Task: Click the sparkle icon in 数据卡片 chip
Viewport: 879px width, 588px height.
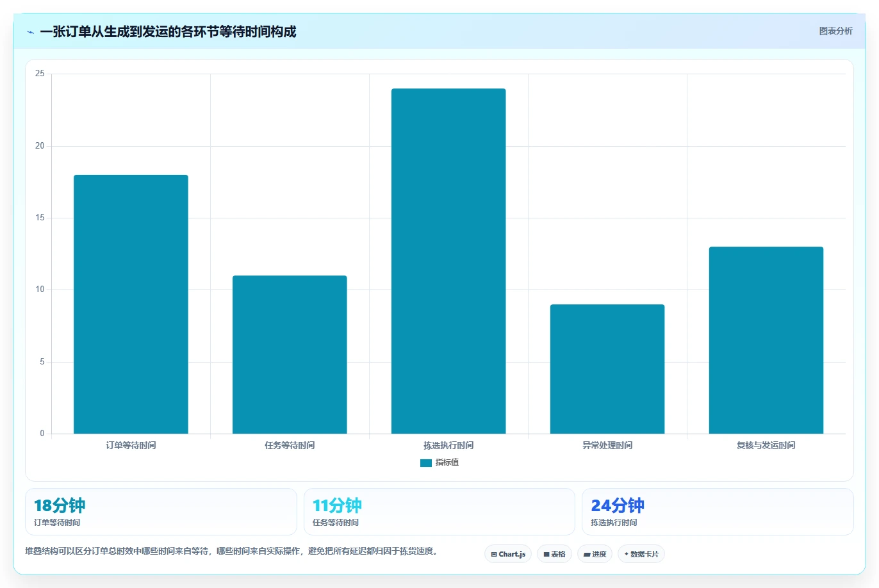Action: [627, 554]
